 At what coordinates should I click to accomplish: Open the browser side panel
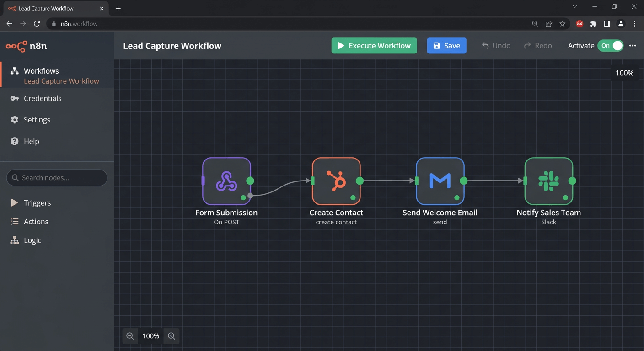[607, 24]
